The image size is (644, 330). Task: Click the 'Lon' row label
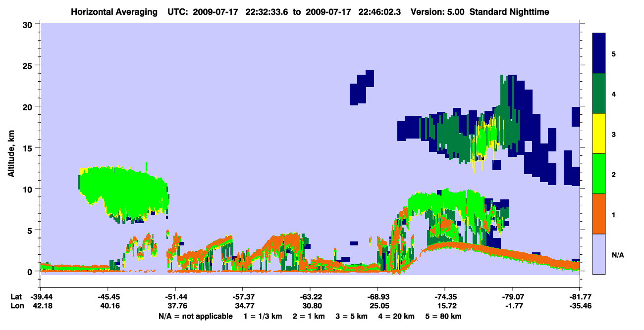[16, 306]
